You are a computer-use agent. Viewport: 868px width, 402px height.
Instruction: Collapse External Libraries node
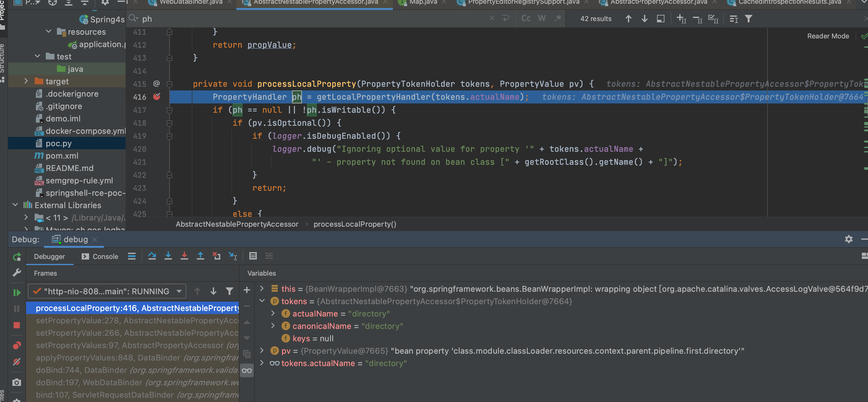click(15, 205)
